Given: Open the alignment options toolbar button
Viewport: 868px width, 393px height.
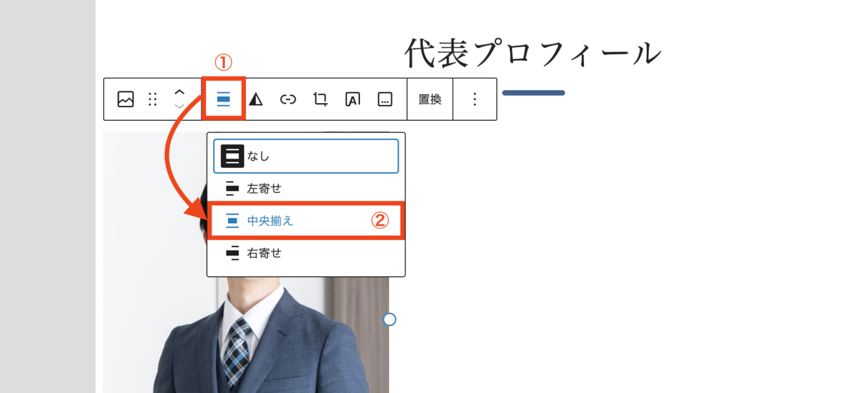Looking at the screenshot, I should tap(223, 99).
